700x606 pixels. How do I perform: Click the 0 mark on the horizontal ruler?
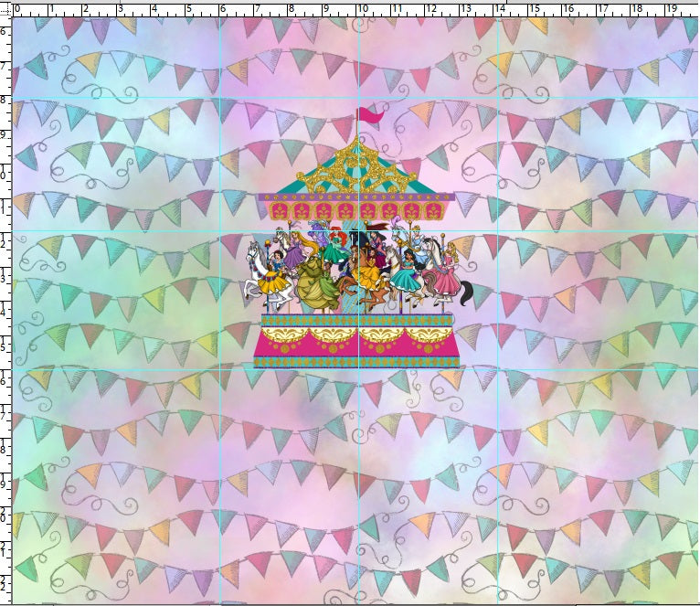[x=16, y=9]
